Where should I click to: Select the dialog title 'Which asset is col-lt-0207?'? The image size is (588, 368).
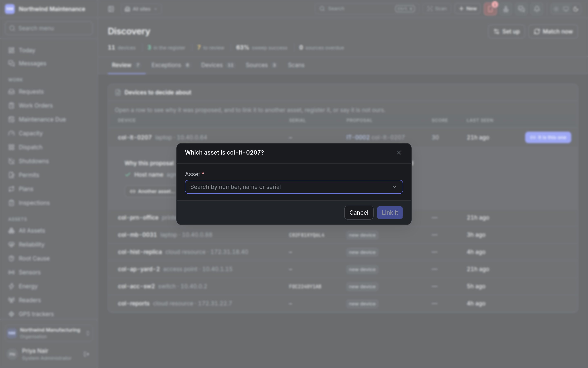tap(224, 153)
